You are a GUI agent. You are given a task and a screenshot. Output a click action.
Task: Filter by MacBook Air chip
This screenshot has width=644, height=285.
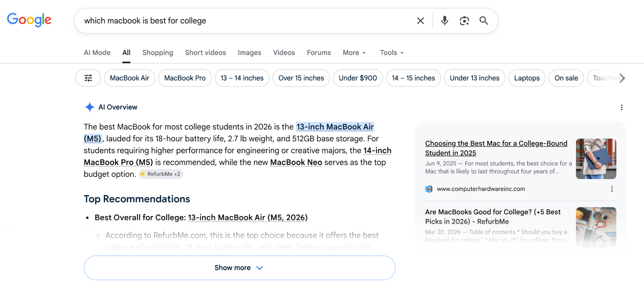coord(130,78)
